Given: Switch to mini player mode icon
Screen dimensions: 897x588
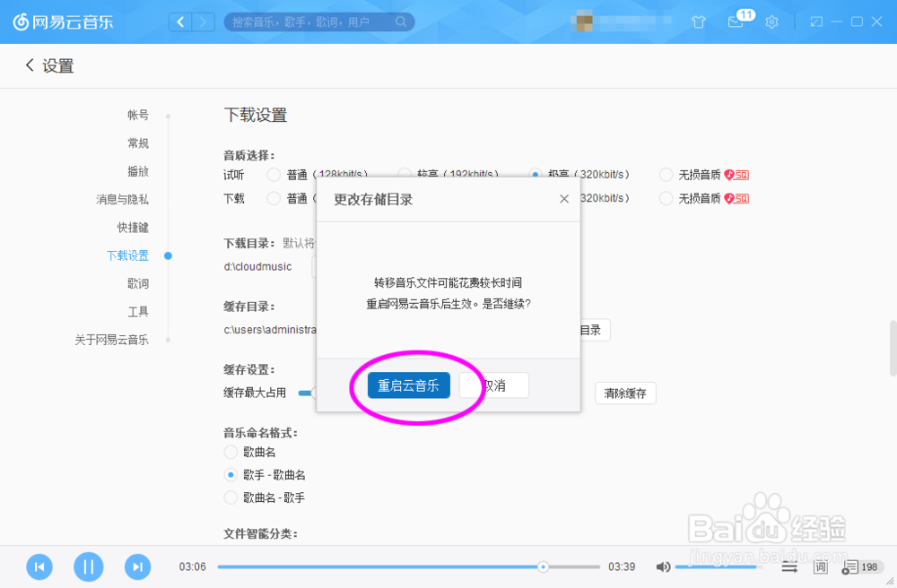Looking at the screenshot, I should pos(816,22).
